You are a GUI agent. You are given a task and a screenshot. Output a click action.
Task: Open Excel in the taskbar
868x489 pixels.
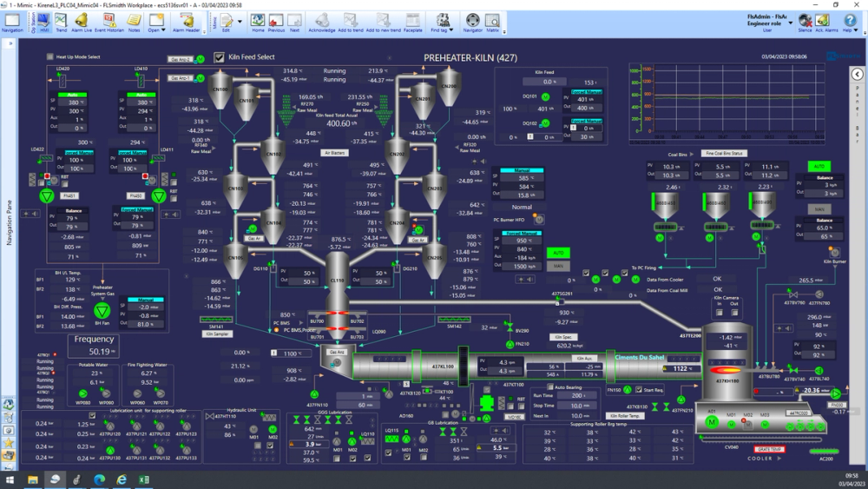(144, 479)
